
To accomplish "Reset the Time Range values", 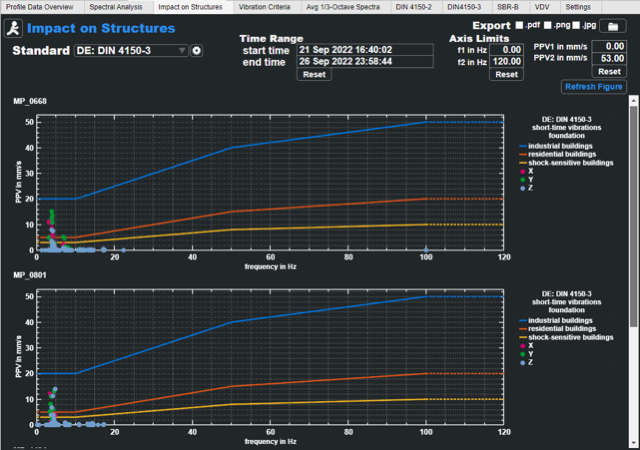I will [314, 74].
